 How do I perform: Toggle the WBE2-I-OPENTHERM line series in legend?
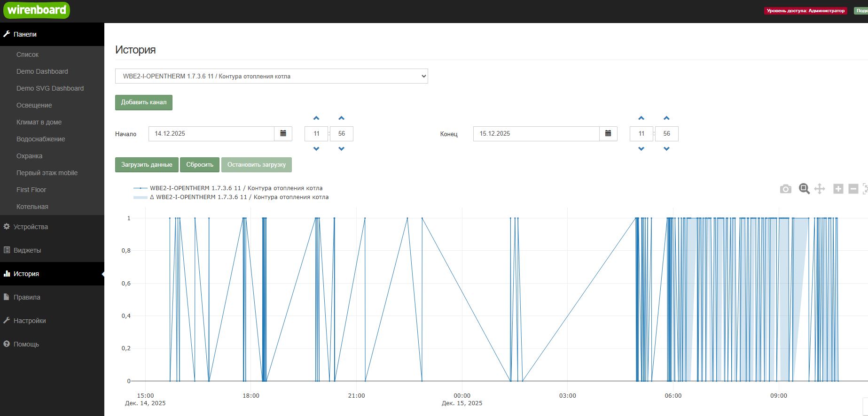point(236,188)
